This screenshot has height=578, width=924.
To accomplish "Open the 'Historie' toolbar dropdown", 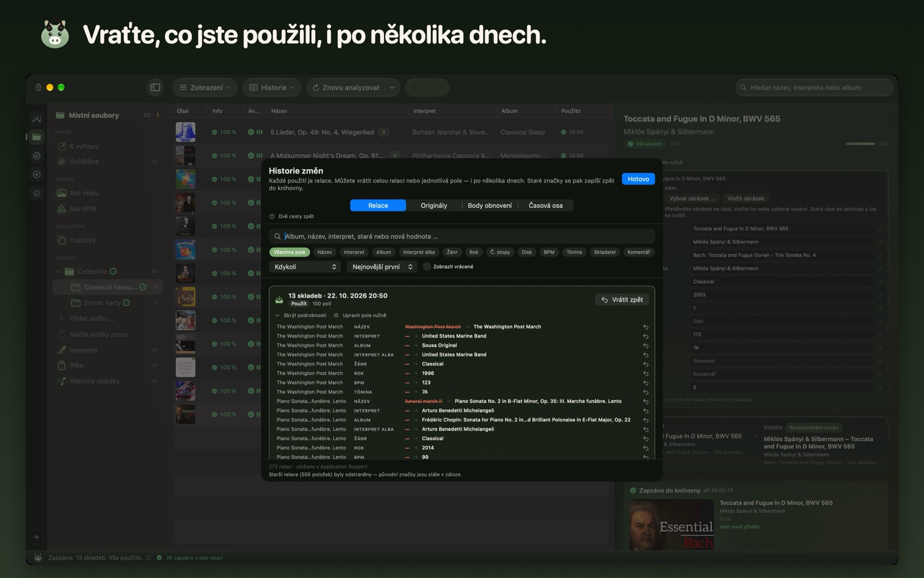I will coord(272,87).
